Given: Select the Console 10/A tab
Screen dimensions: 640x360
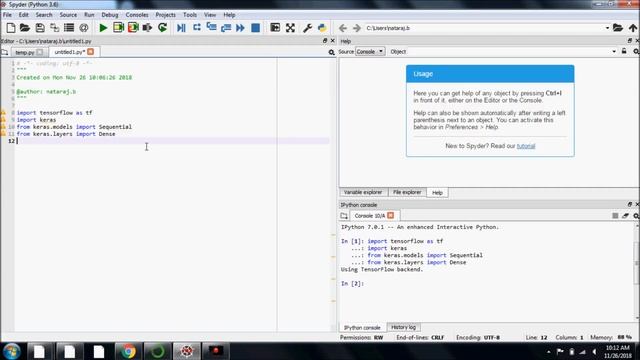Looking at the screenshot, I should 370,216.
